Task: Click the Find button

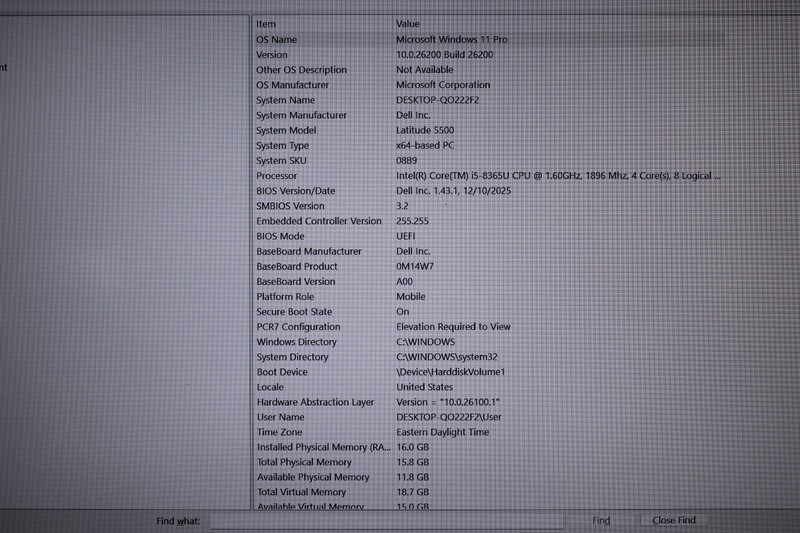Action: coord(601,520)
